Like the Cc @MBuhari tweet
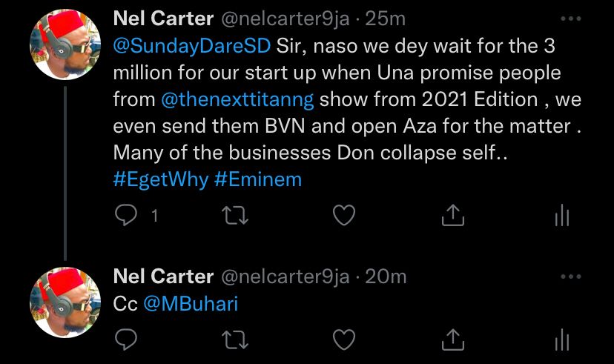This screenshot has height=364, width=614. pyautogui.click(x=343, y=340)
